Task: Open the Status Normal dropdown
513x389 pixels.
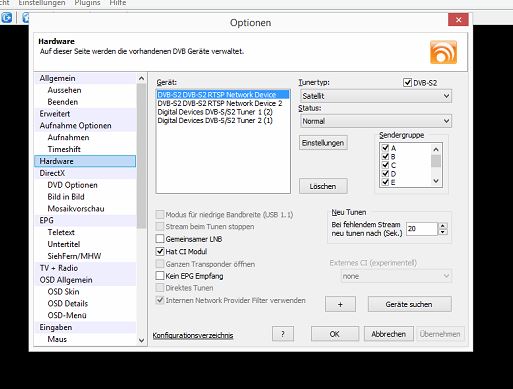Action: coord(376,121)
